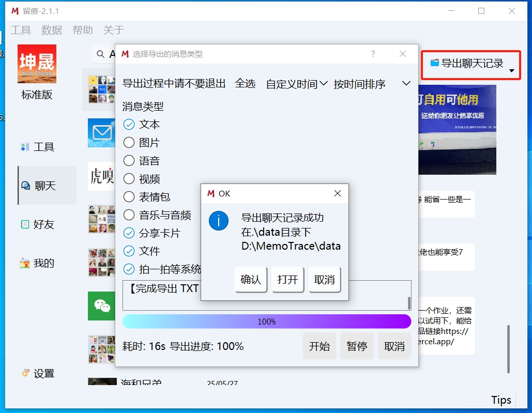Click 全选 to select all types

(x=245, y=83)
